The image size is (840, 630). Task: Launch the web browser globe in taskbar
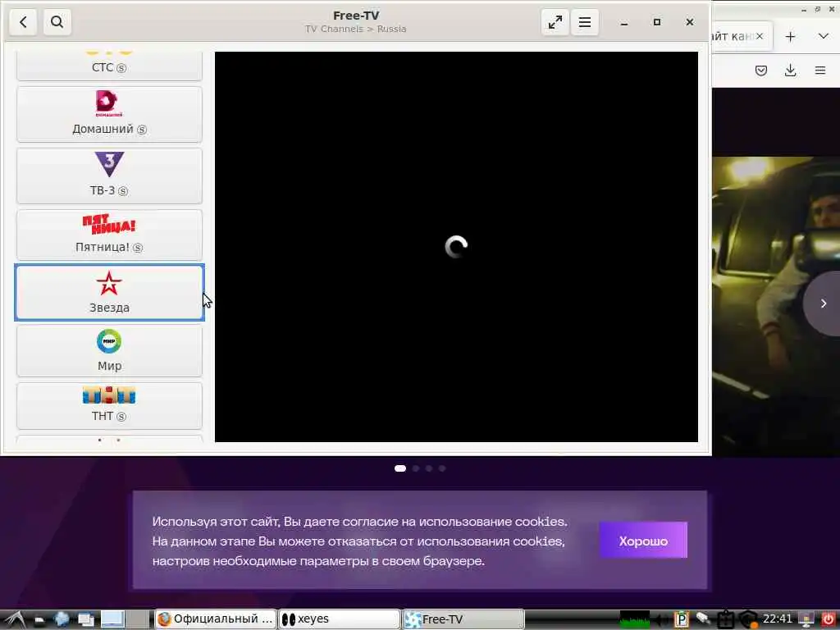(62, 619)
